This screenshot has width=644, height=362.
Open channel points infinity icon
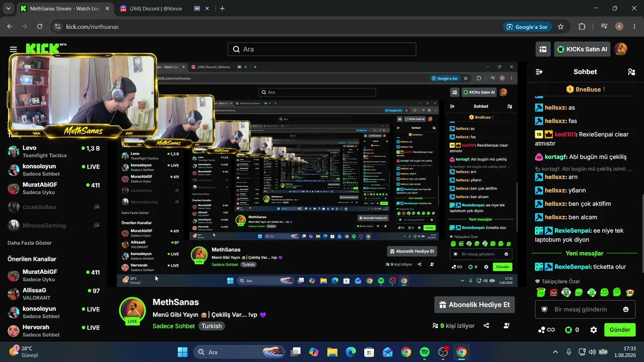point(546,330)
